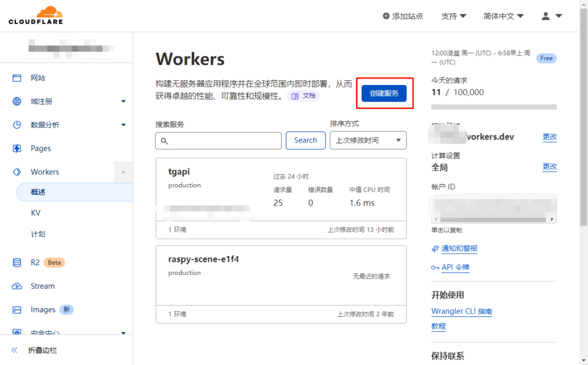Image resolution: width=588 pixels, height=365 pixels.
Task: Click the Stream cloud icon
Action: click(x=17, y=286)
